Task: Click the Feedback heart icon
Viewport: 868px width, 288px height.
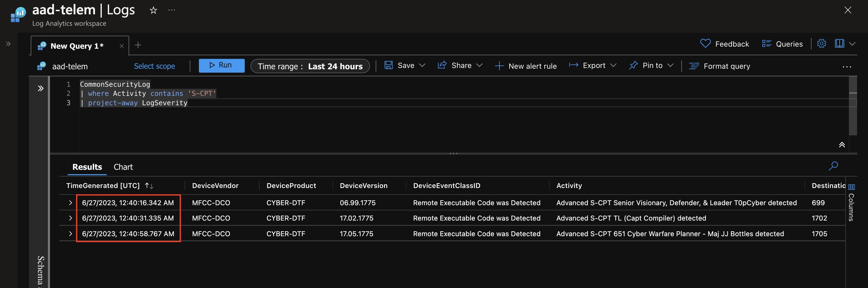Action: pos(705,43)
